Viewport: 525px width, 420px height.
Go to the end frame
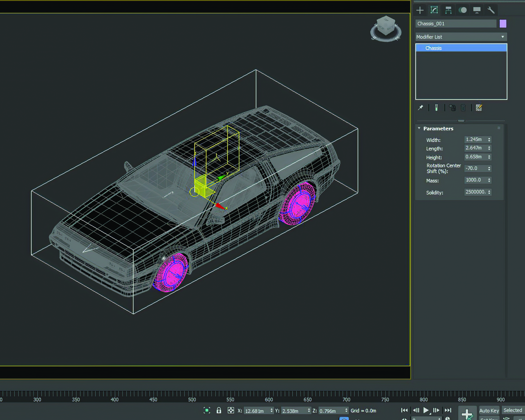coord(448,410)
